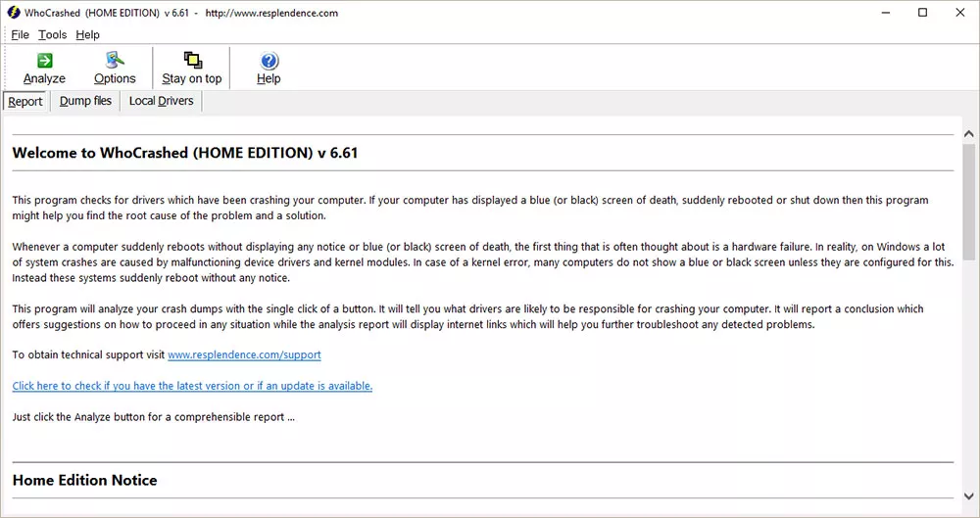This screenshot has height=518, width=980.
Task: Click the green Analyze icon
Action: coord(44,61)
